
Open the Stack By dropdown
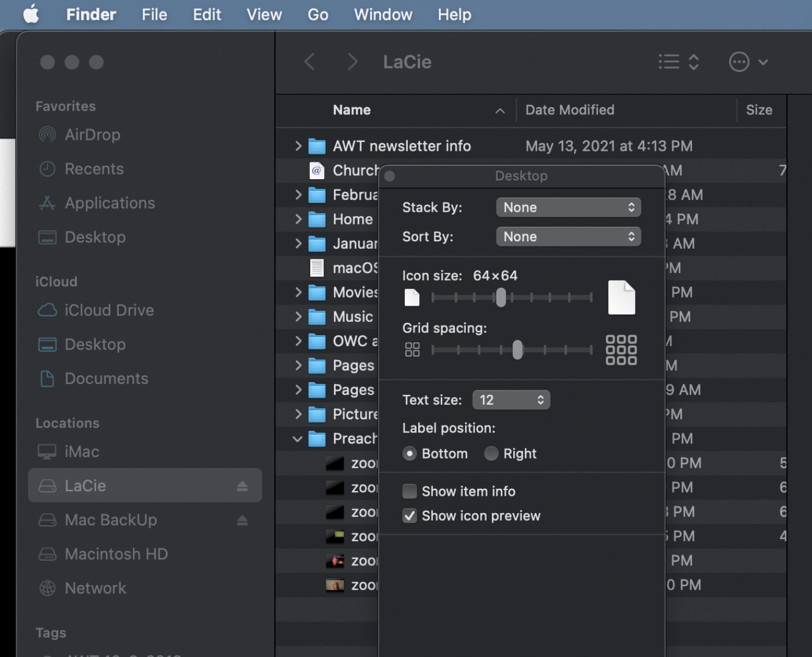568,208
